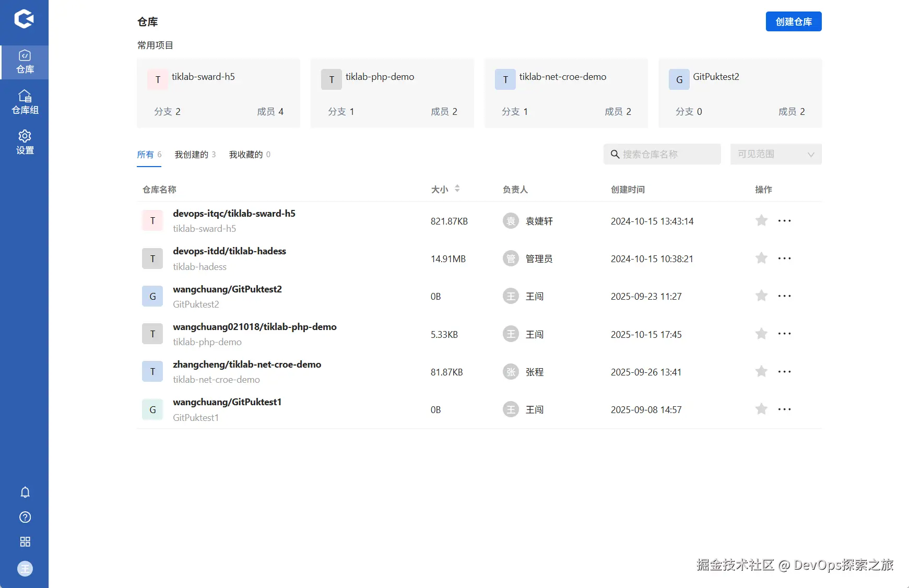Click the T avatar of devops-itqc/tiklab-sward-h5 row

click(152, 220)
